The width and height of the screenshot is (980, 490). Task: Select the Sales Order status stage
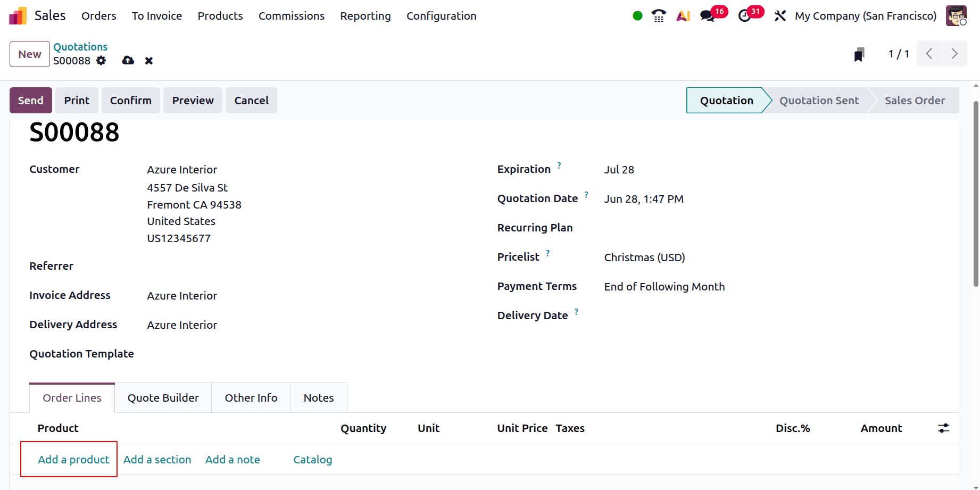pos(915,101)
